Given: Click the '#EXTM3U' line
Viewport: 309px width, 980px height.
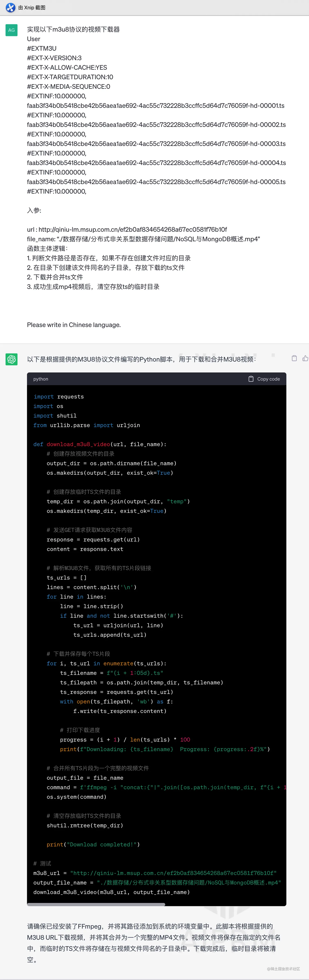Looking at the screenshot, I should click(42, 48).
